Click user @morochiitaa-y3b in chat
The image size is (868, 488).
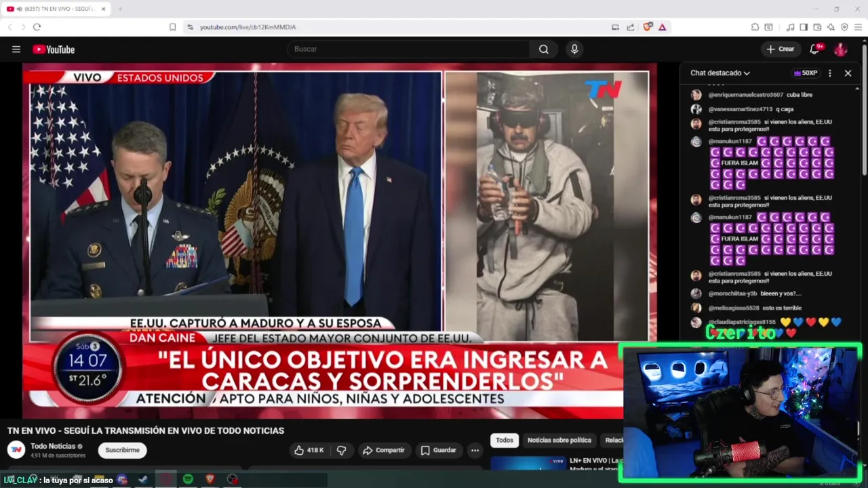(732, 293)
